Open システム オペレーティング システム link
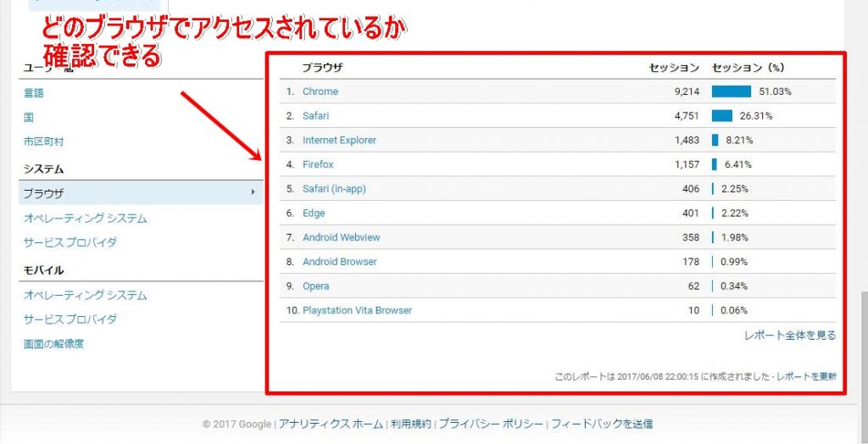The image size is (868, 444). 86,218
